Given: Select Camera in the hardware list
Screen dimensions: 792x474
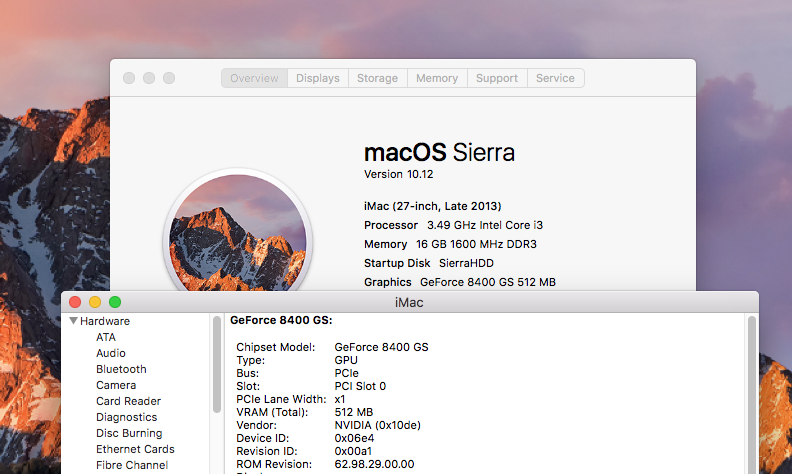Looking at the screenshot, I should (x=116, y=385).
